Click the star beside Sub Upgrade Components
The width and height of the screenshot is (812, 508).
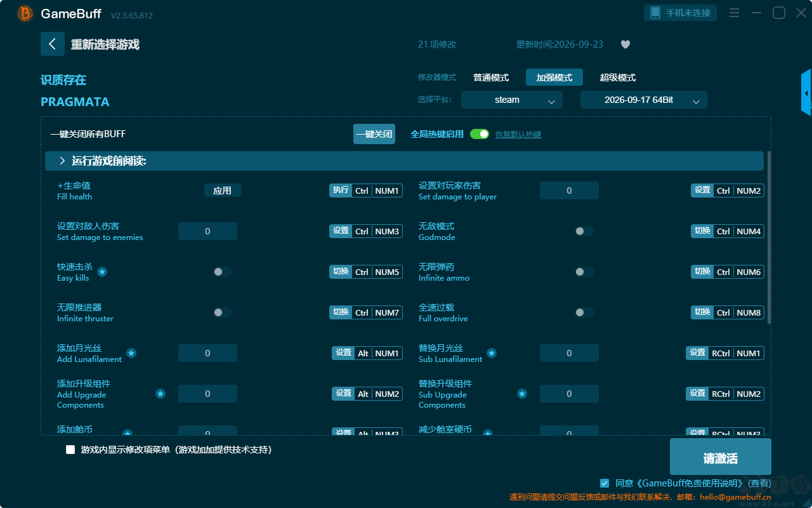coord(522,394)
